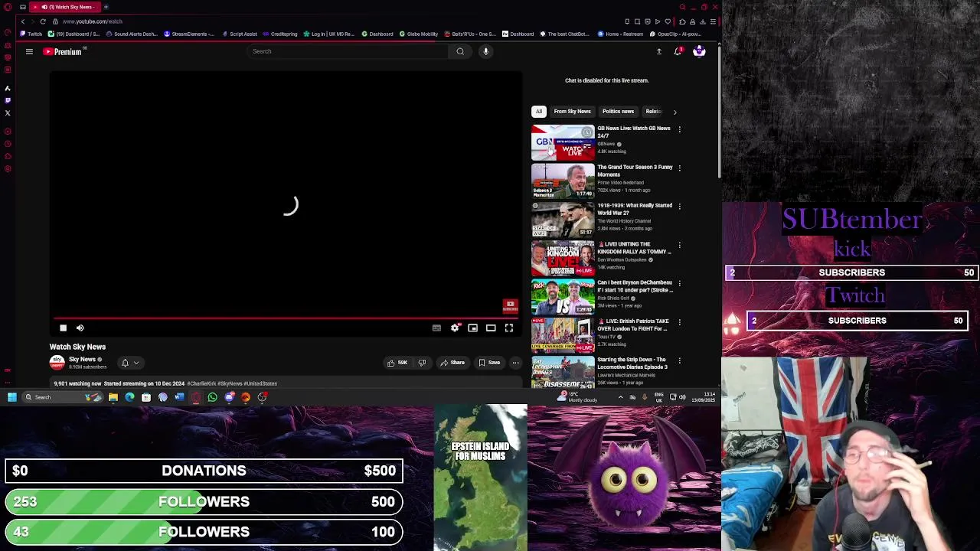Open options menu for British Patriots video
Image resolution: width=980 pixels, height=551 pixels.
[x=680, y=321]
